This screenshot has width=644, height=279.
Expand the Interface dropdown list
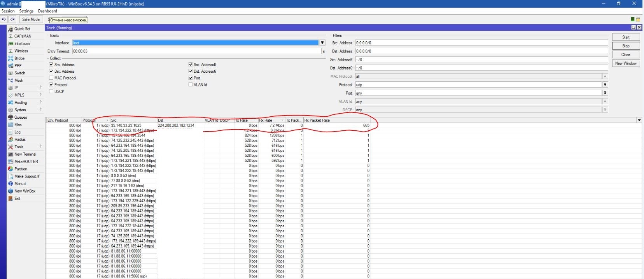pos(322,43)
